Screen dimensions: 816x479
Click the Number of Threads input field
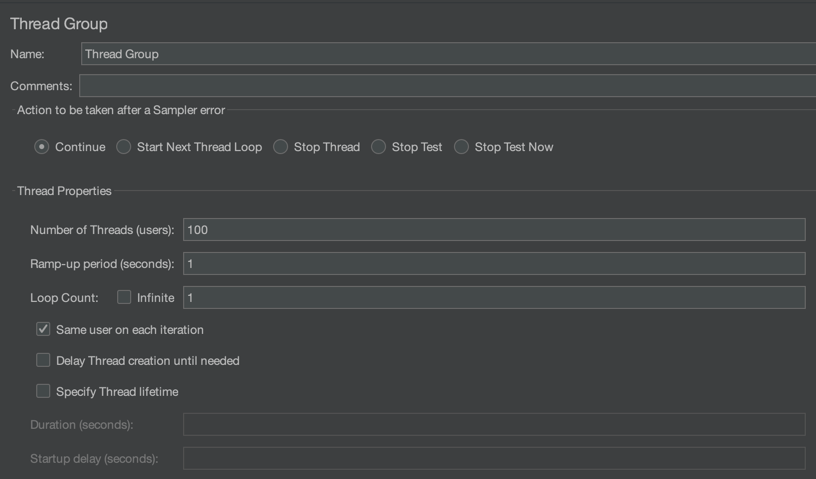[x=494, y=230]
